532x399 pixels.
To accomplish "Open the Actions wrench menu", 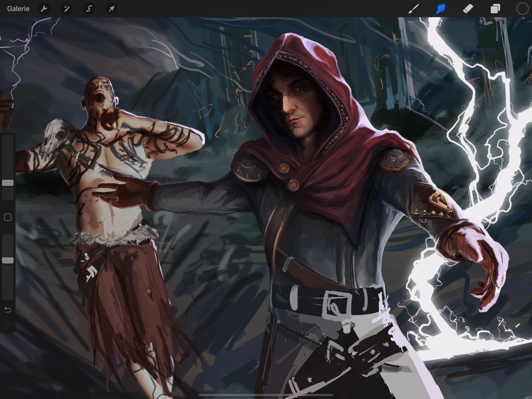I will point(44,9).
